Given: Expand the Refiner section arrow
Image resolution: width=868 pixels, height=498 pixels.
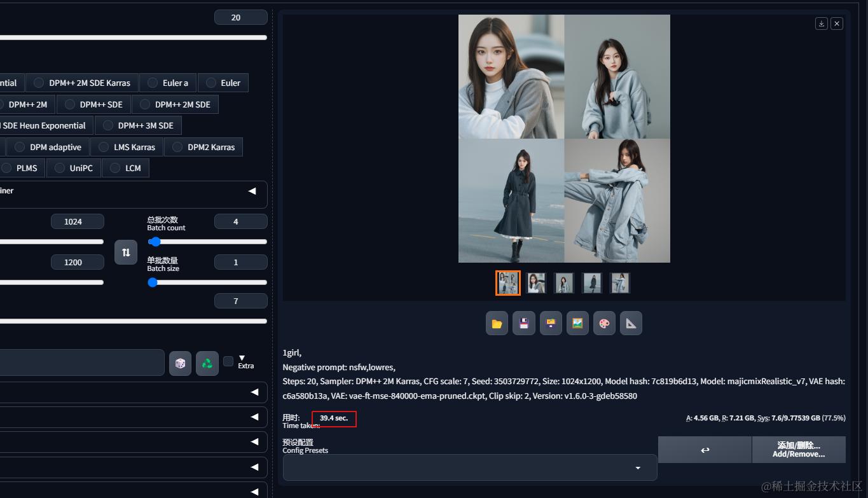Looking at the screenshot, I should pyautogui.click(x=252, y=191).
